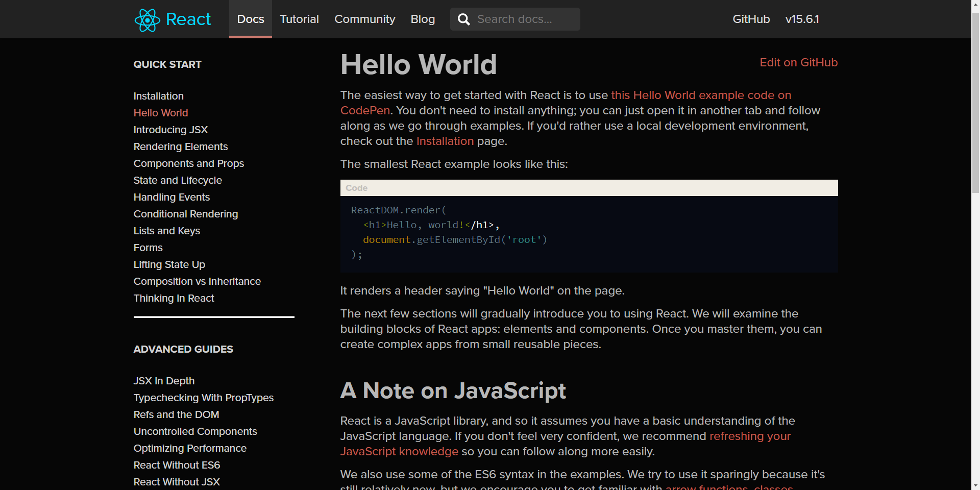Open Refs and the DOM

tap(176, 414)
